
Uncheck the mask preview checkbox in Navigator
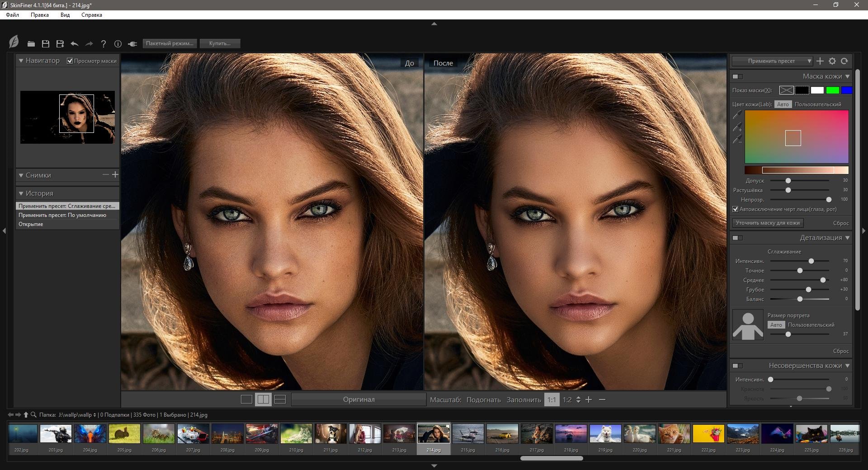pyautogui.click(x=70, y=61)
